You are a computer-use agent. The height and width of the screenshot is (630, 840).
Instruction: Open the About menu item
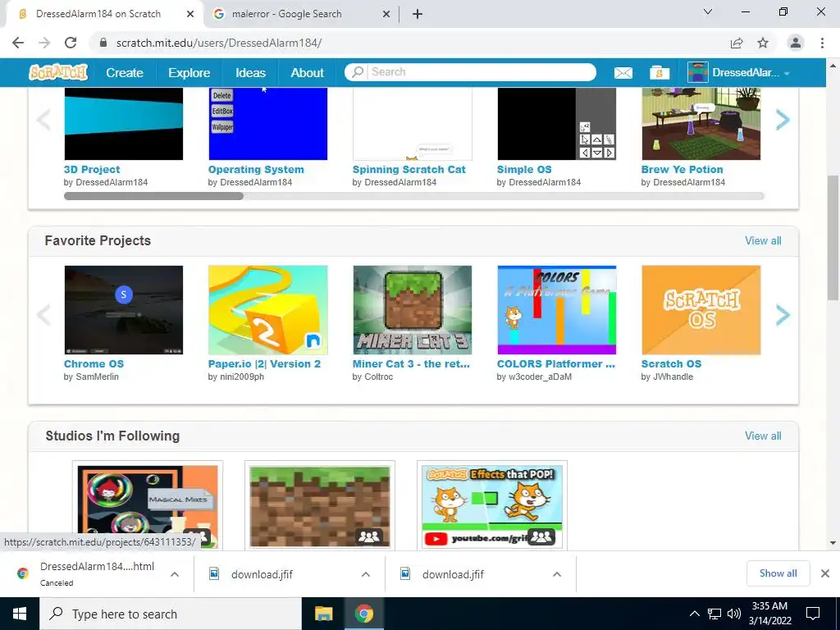pos(307,73)
